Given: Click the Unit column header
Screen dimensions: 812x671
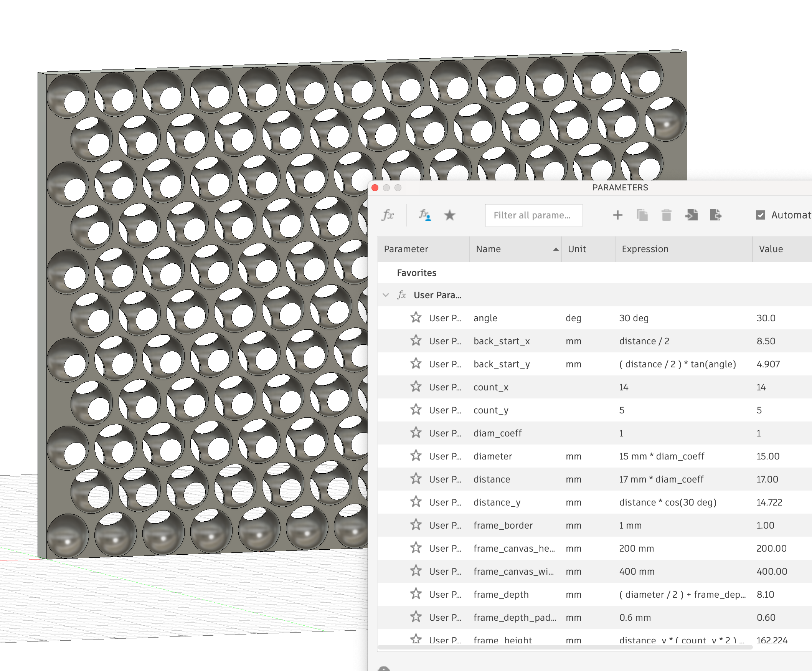Looking at the screenshot, I should pos(588,249).
